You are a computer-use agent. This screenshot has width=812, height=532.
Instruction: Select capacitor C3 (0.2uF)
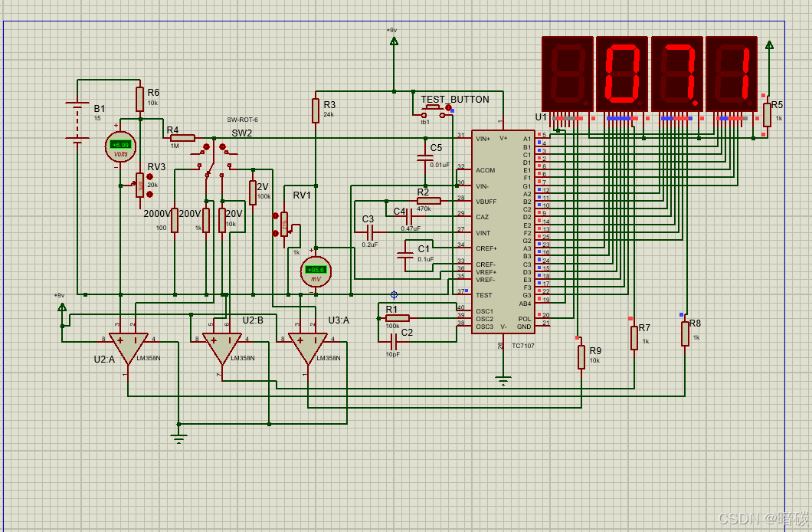tap(370, 232)
